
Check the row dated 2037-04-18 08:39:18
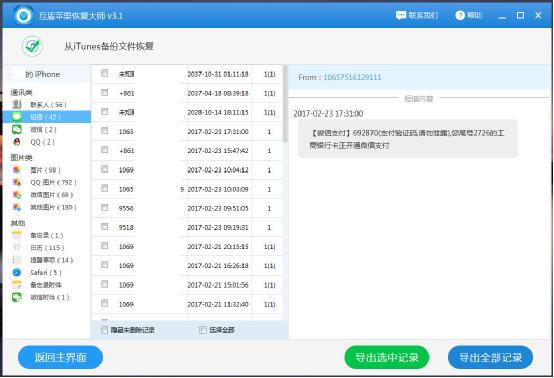tap(104, 92)
